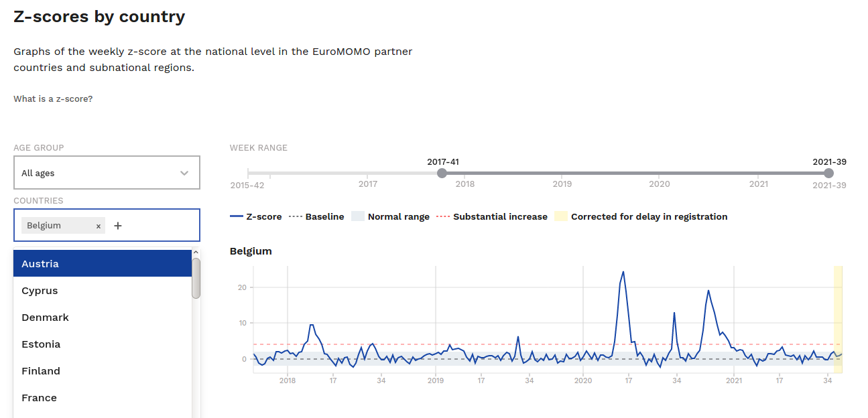Viewport: 868px width, 418px height.
Task: Open 'What is a z-score?' link
Action: pyautogui.click(x=53, y=99)
